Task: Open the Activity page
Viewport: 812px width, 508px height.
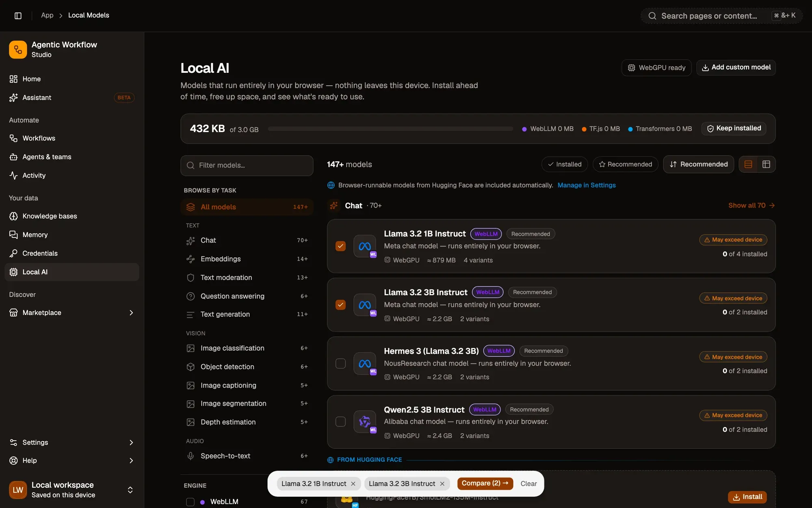Action: tap(71, 176)
